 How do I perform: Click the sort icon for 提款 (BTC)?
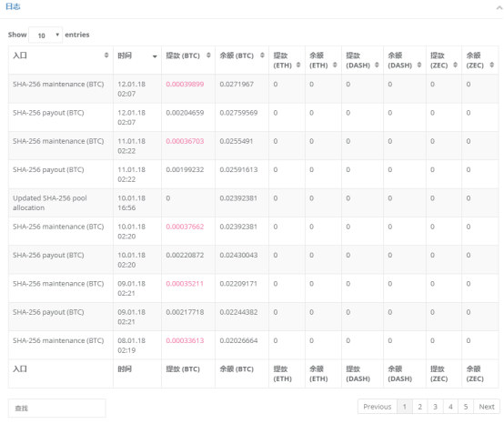point(208,56)
